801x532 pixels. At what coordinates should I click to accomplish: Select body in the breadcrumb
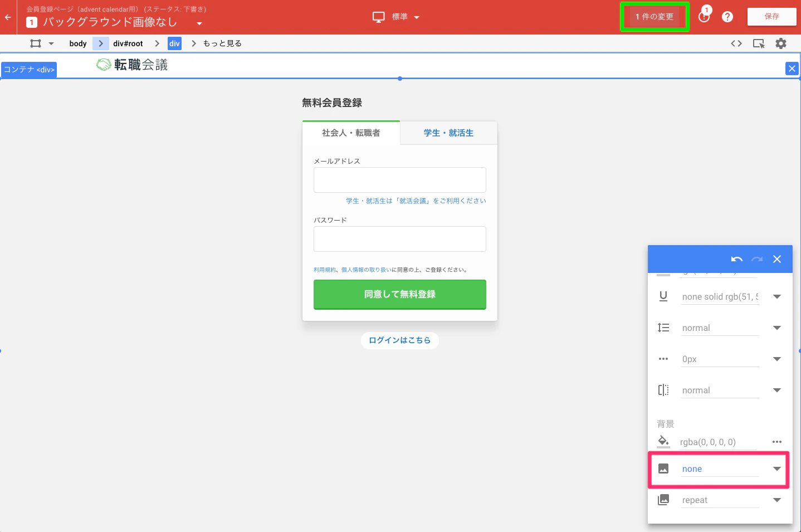pos(78,43)
